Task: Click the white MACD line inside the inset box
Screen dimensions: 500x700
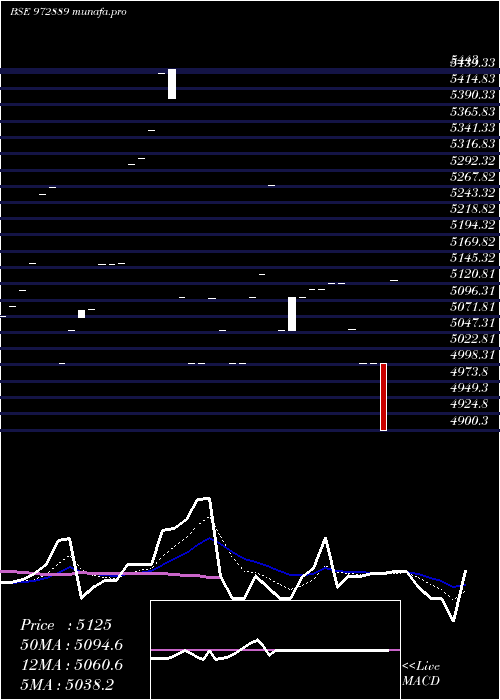Action: (330, 650)
